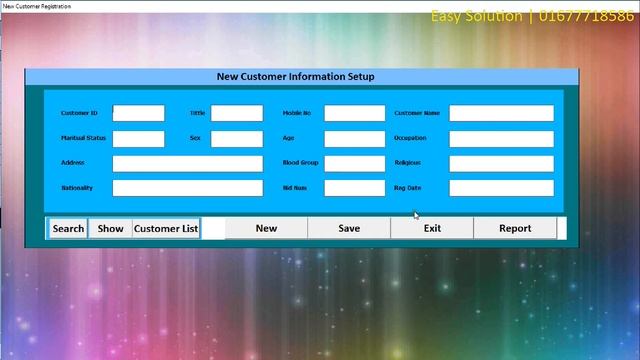Open the Report button

point(515,228)
